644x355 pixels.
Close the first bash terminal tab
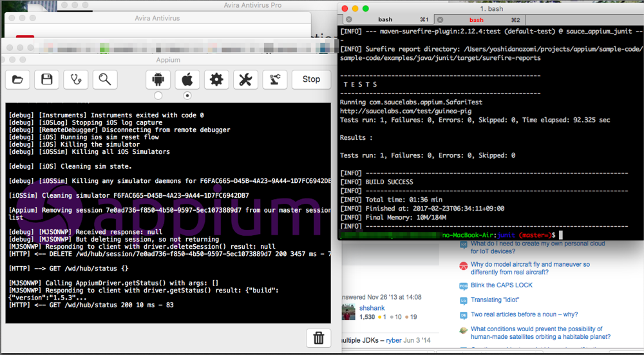(348, 20)
